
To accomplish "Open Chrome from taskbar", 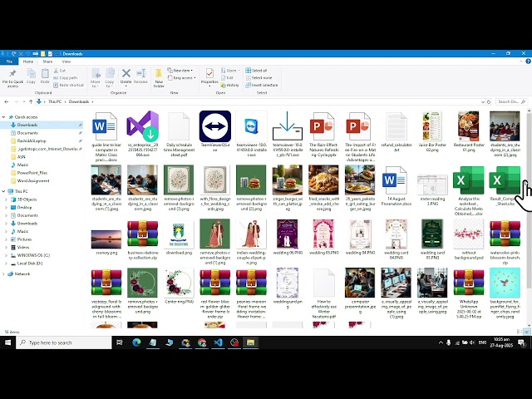I will tap(201, 342).
